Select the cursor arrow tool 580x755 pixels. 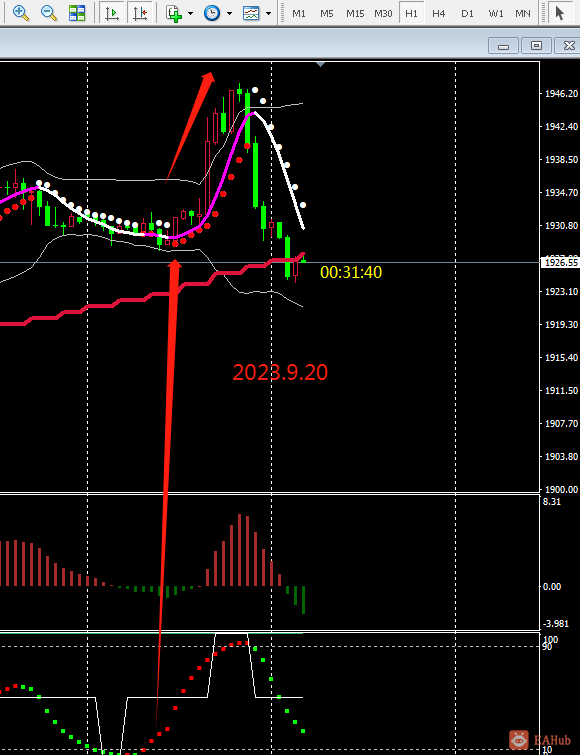[x=559, y=13]
